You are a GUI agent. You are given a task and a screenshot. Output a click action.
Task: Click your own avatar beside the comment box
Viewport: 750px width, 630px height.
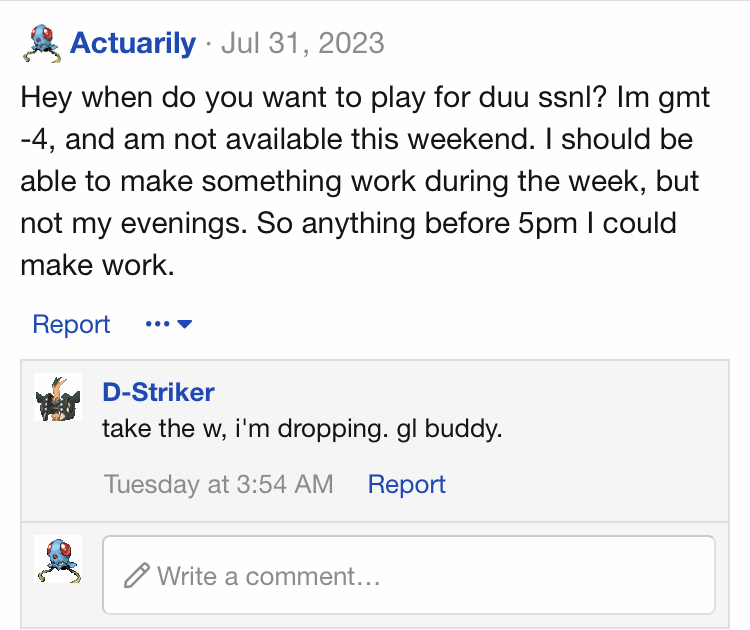click(58, 559)
